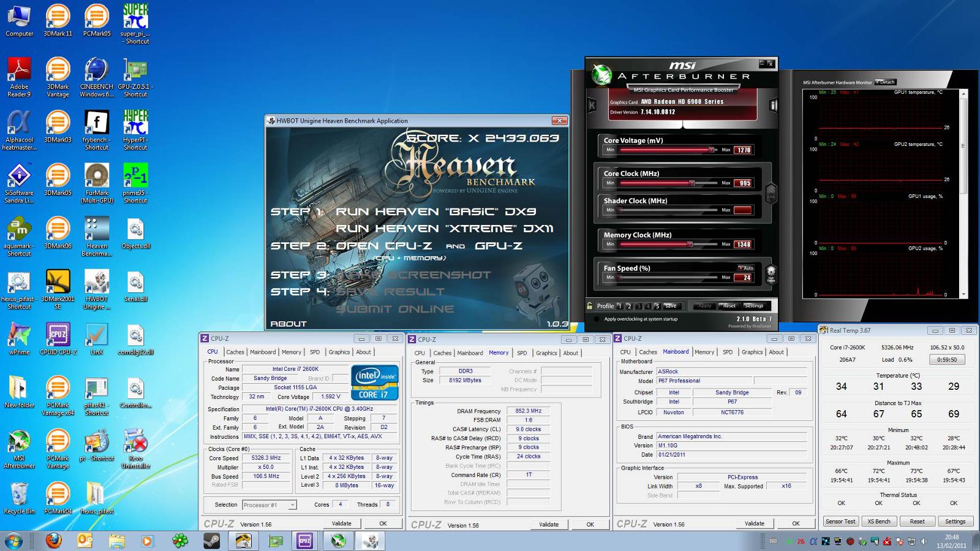This screenshot has width=980, height=551.
Task: Click the hardware monitor vertical scrollbar
Action: (963, 193)
